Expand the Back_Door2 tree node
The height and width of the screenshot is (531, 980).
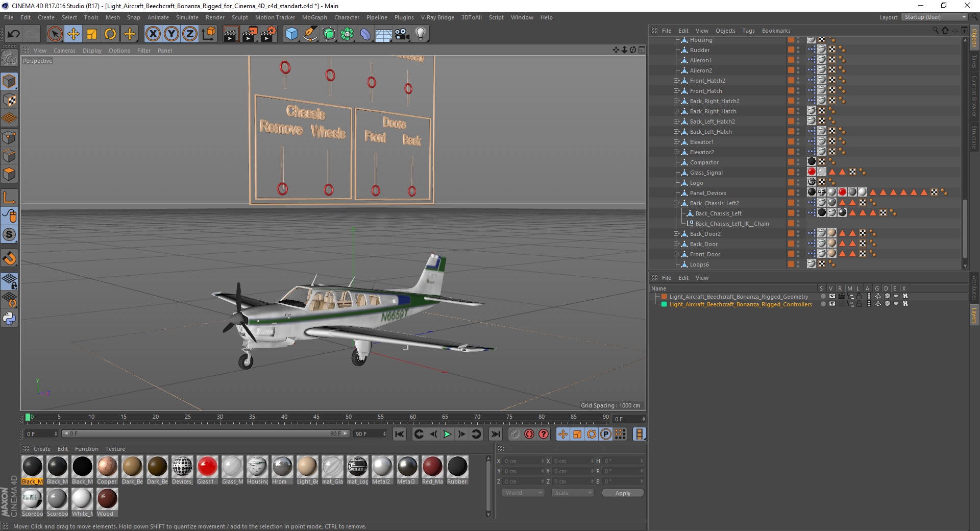(x=676, y=234)
